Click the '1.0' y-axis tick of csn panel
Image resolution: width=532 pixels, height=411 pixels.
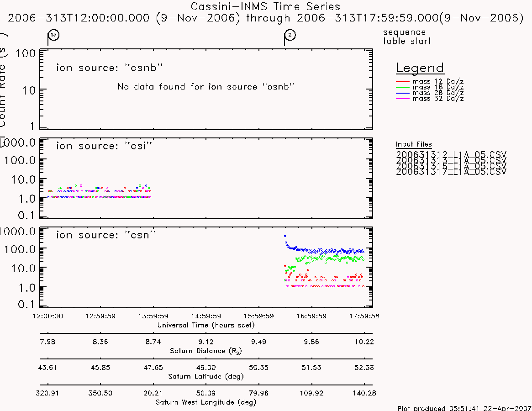click(27, 288)
